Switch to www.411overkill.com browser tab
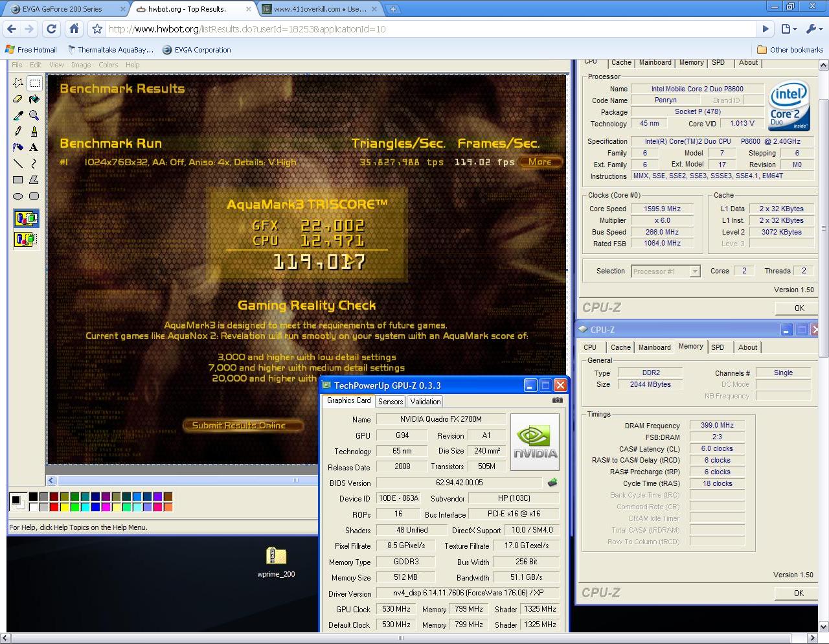 tap(321, 9)
